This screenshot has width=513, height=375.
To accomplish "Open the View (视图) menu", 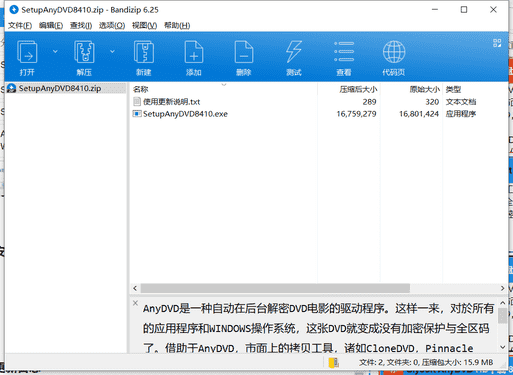I will pyautogui.click(x=144, y=26).
